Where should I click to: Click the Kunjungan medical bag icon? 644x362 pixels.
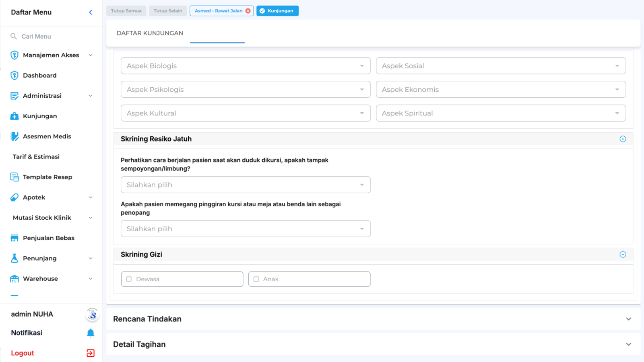point(14,116)
